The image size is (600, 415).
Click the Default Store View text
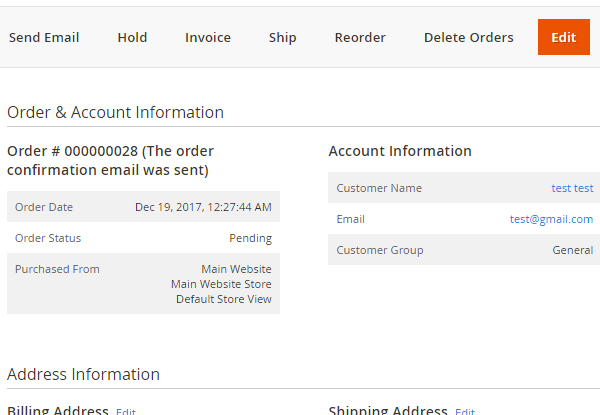click(x=223, y=299)
